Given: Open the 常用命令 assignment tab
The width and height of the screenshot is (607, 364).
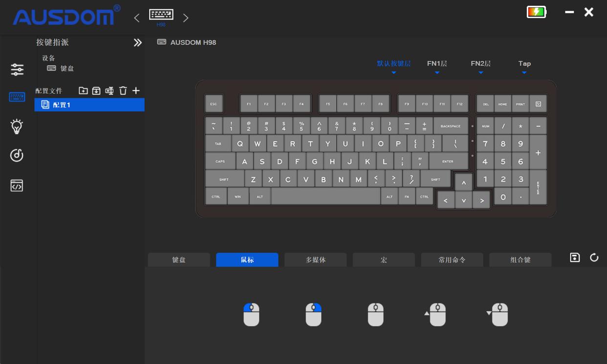Looking at the screenshot, I should coord(452,260).
